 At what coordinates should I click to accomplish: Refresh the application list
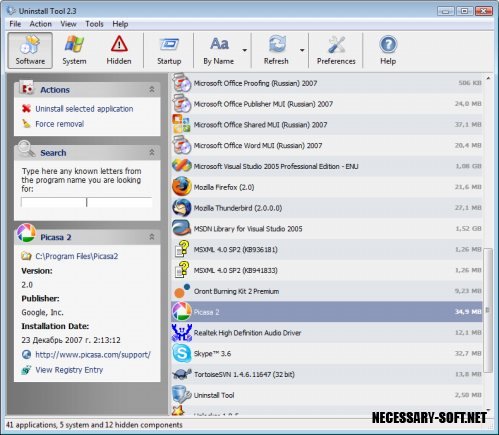276,51
